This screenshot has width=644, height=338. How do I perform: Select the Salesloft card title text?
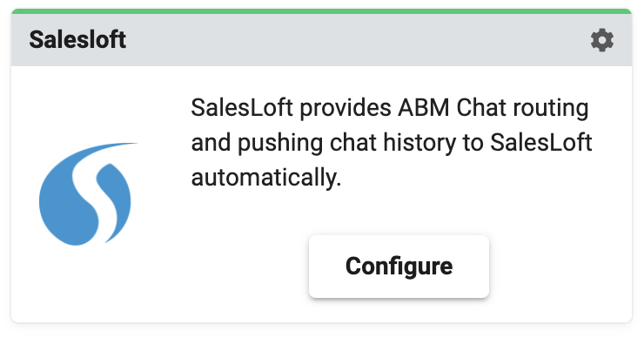[77, 40]
